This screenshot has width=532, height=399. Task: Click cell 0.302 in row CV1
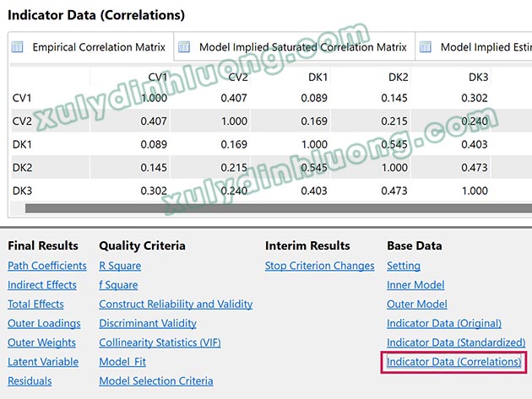[475, 99]
